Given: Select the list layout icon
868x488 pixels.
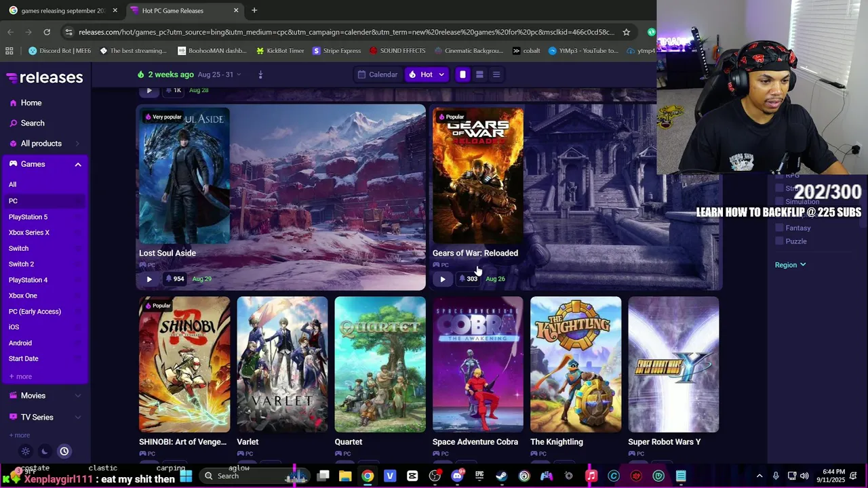Looking at the screenshot, I should pos(496,75).
